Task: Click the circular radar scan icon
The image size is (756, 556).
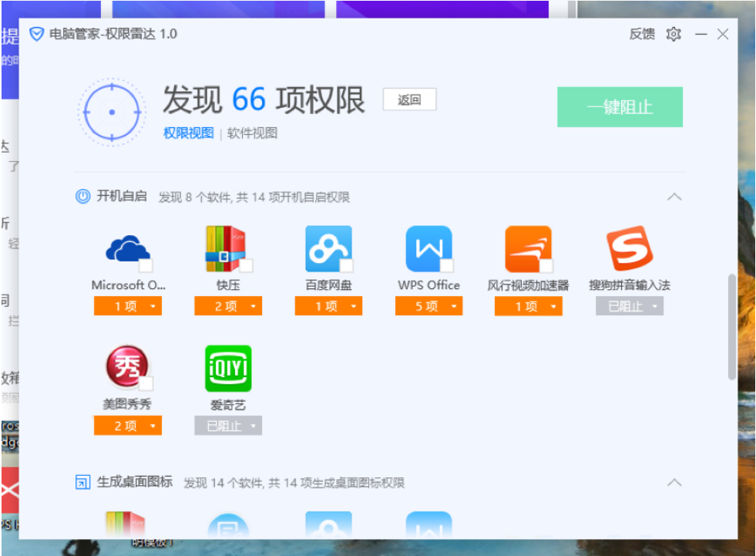Action: [113, 112]
